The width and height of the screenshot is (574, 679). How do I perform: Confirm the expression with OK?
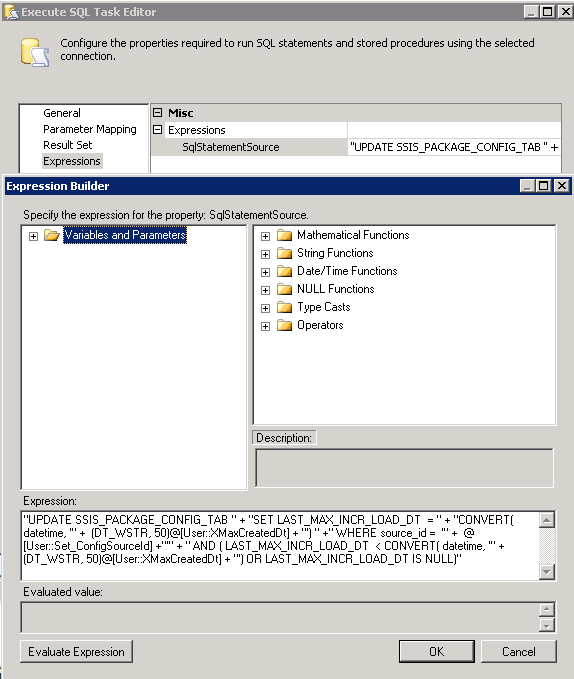(x=436, y=652)
